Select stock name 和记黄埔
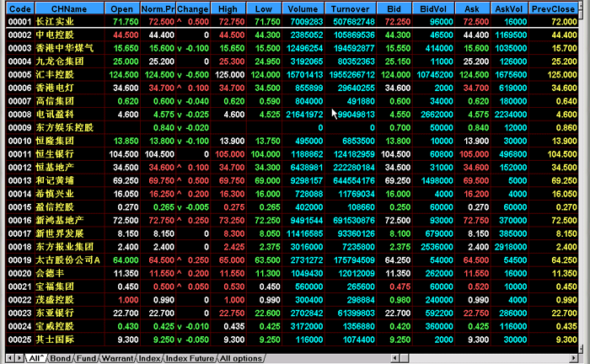Screen dimensions: 590x364 (x=55, y=180)
